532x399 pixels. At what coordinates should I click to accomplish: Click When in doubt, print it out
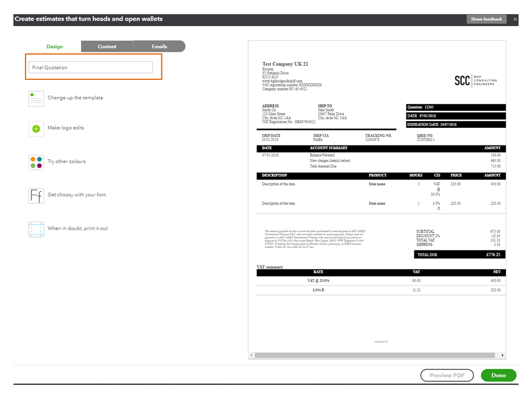78,229
